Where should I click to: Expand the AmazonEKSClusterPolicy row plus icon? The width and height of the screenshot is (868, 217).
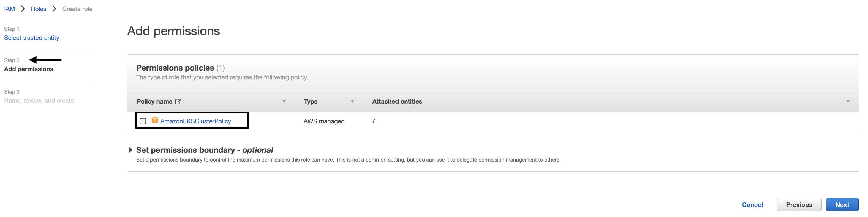(x=143, y=121)
